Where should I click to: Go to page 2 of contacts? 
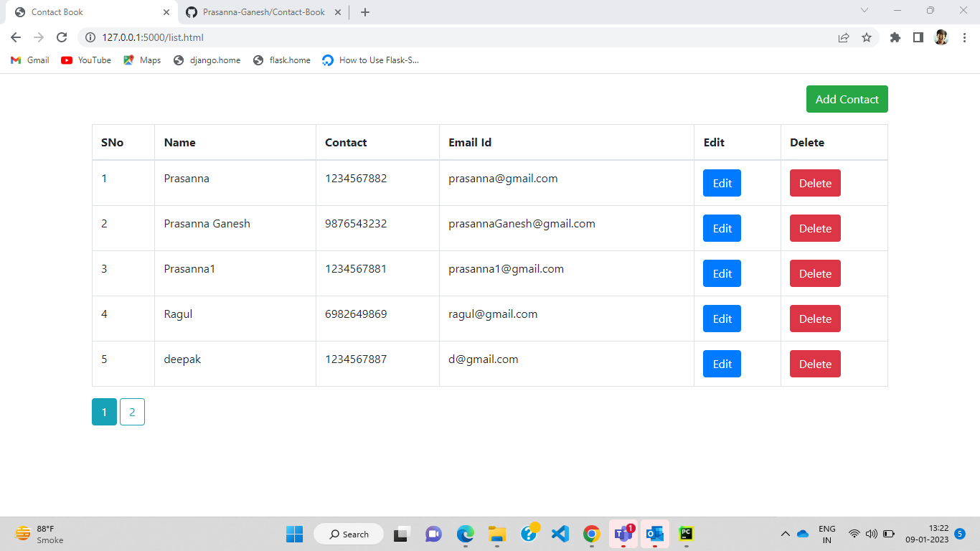[x=132, y=412]
